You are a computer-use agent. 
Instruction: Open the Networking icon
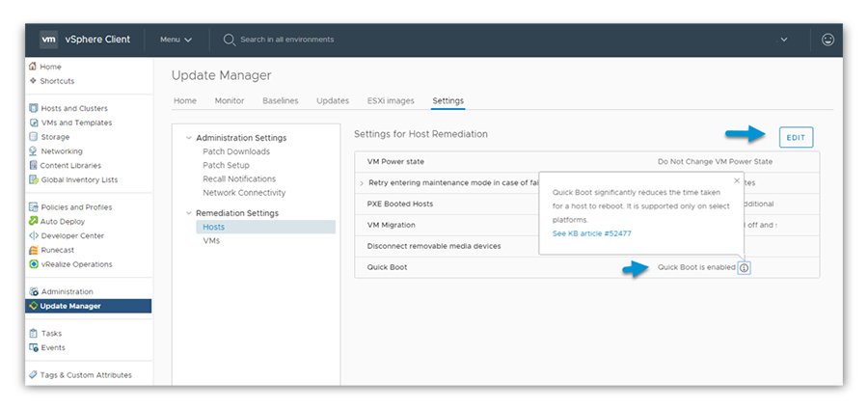pos(33,151)
